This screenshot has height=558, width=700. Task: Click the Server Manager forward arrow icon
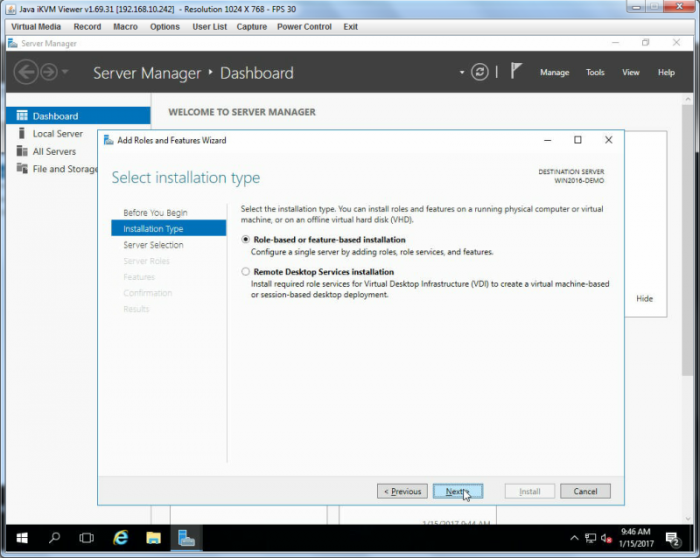pos(49,72)
